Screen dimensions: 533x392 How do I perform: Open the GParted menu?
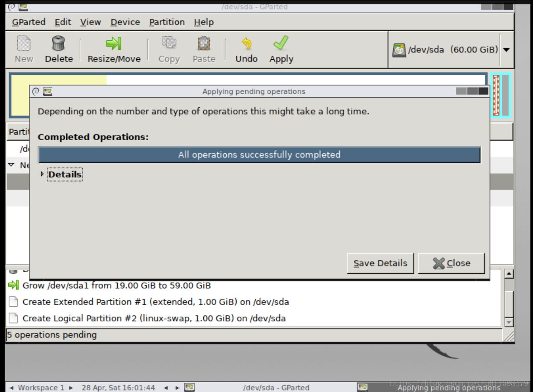(29, 22)
